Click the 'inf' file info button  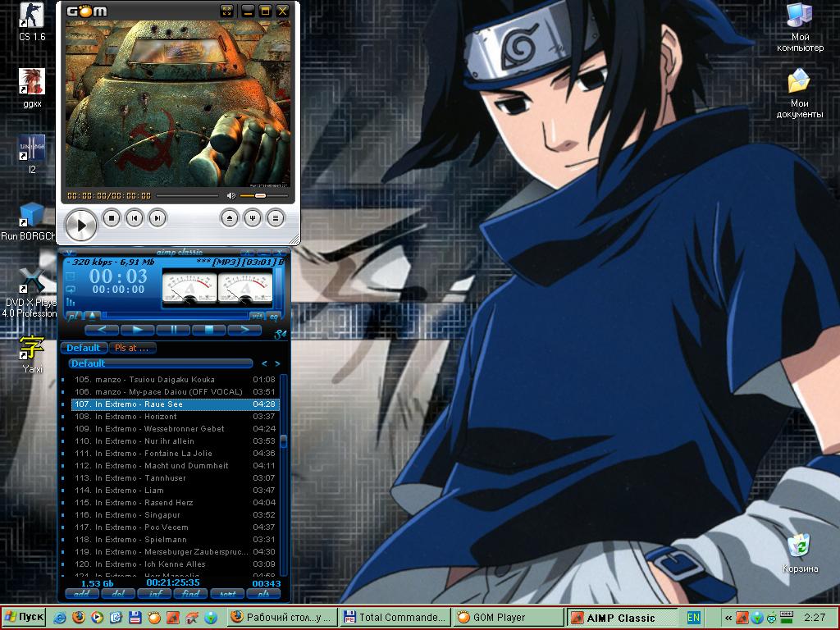click(154, 594)
